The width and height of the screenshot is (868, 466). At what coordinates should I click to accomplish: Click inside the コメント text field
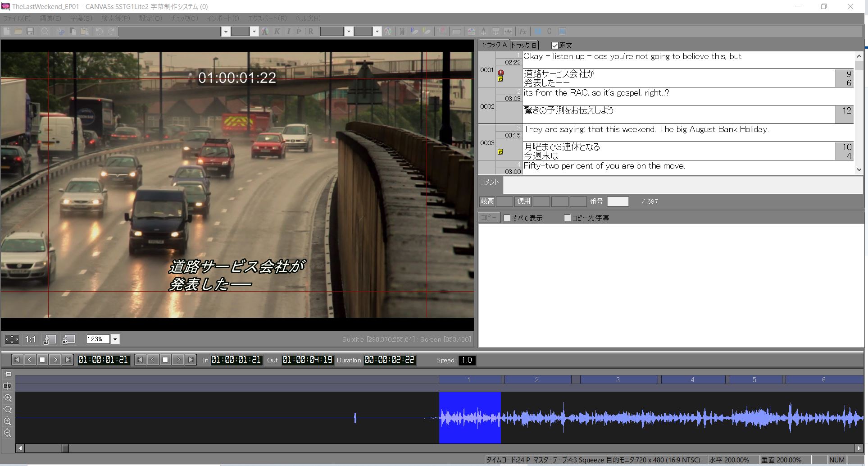(x=682, y=185)
